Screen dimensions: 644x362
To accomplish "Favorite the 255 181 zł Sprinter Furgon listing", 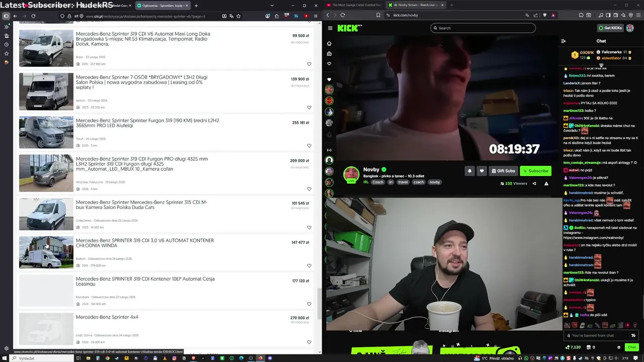I will click(x=309, y=145).
